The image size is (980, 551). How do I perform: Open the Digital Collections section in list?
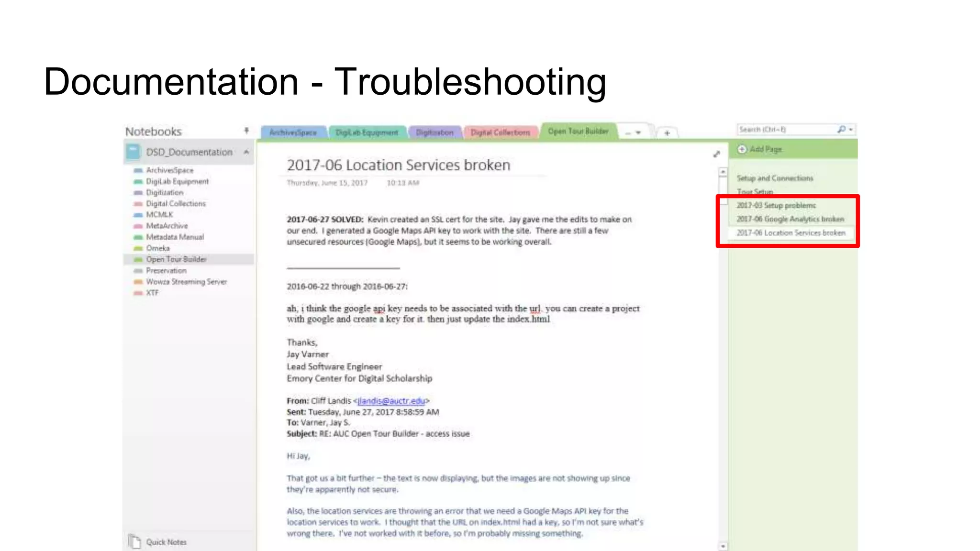coord(176,203)
